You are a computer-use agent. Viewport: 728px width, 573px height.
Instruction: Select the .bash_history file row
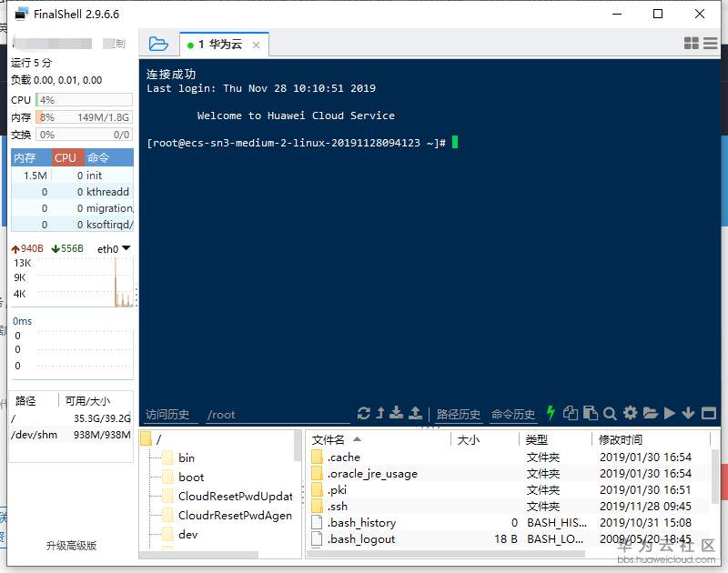click(509, 522)
